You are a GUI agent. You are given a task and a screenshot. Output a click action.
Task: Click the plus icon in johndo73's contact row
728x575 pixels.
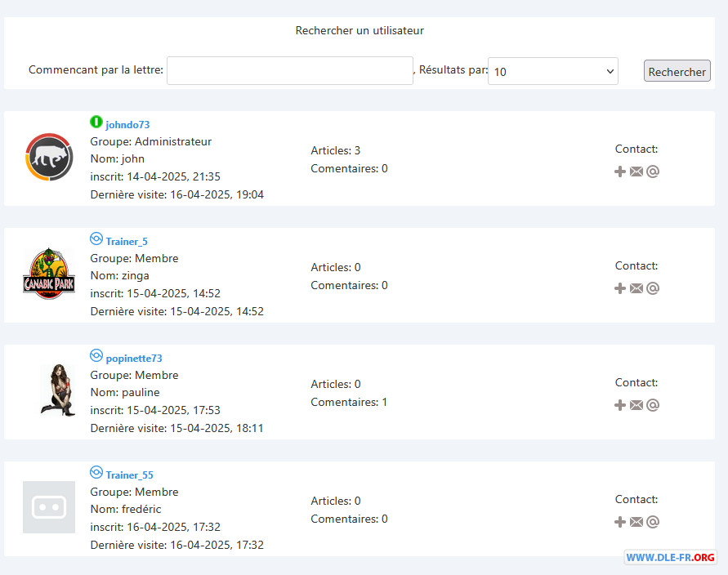(x=620, y=172)
